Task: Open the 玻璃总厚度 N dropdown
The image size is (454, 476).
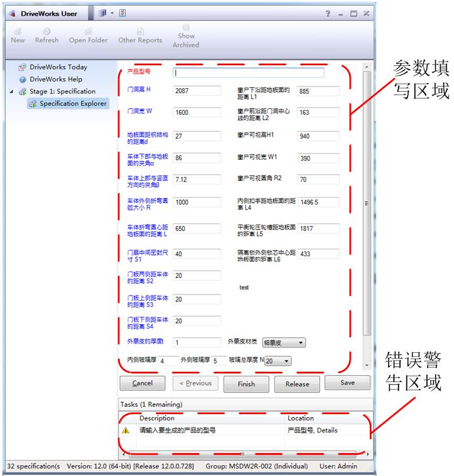Action: click(x=278, y=361)
